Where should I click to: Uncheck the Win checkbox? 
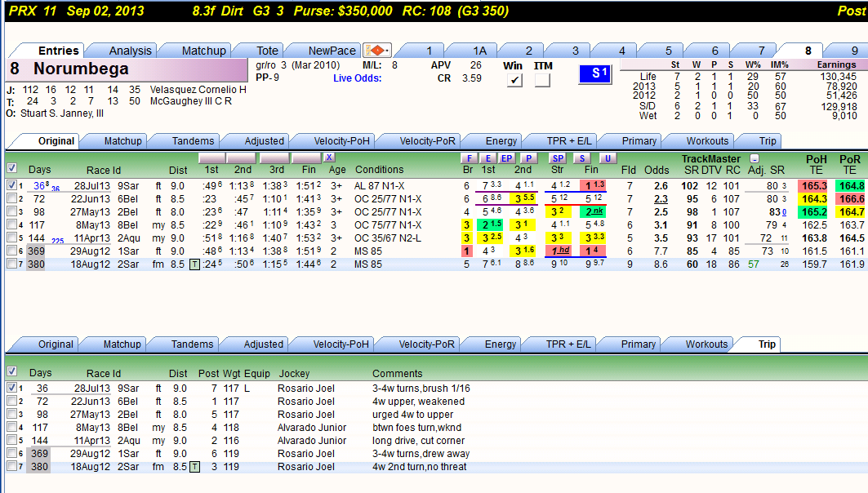[x=514, y=80]
